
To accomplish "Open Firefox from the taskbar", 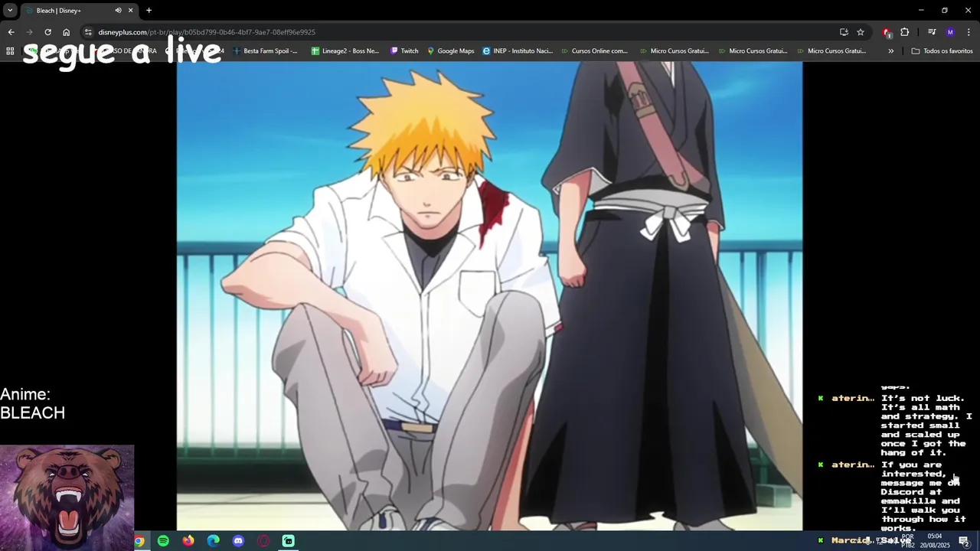I will pyautogui.click(x=188, y=541).
